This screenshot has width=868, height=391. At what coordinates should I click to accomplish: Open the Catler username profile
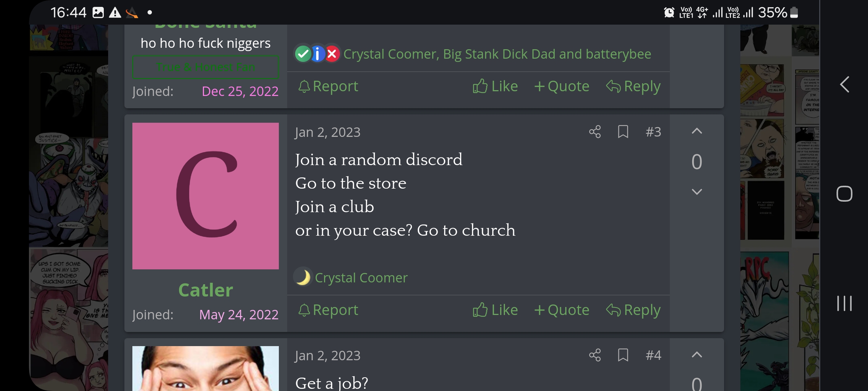[x=205, y=290]
